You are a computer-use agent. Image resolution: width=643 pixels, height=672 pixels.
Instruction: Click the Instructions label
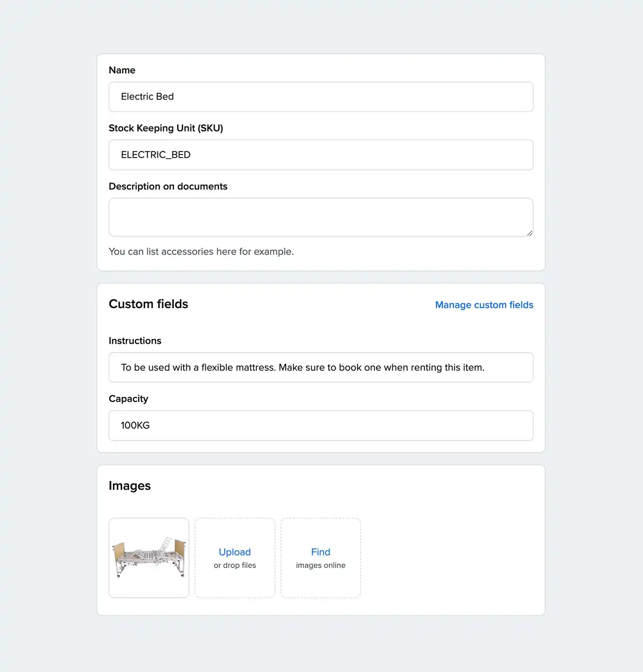135,341
